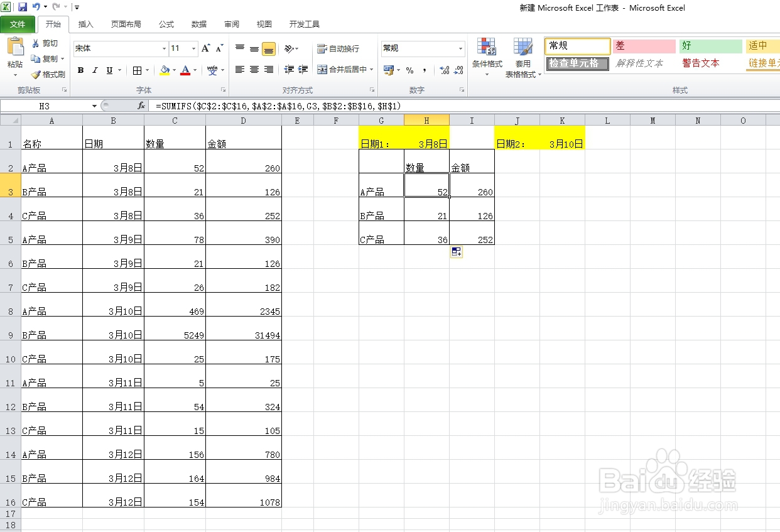Image resolution: width=780 pixels, height=532 pixels.
Task: Select cell with 日期2: label
Action: [517, 138]
